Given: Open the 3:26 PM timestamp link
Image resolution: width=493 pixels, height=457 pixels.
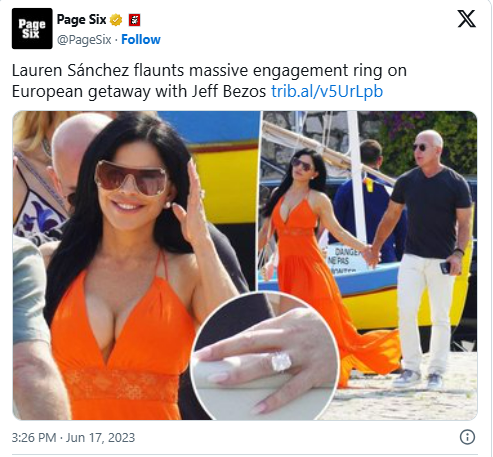Looking at the screenshot, I should coord(34,438).
